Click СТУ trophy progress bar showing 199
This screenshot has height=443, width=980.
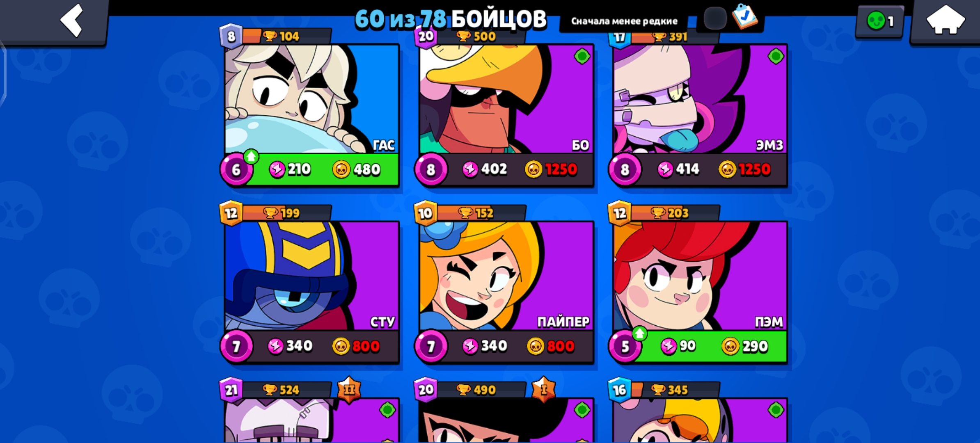[286, 213]
